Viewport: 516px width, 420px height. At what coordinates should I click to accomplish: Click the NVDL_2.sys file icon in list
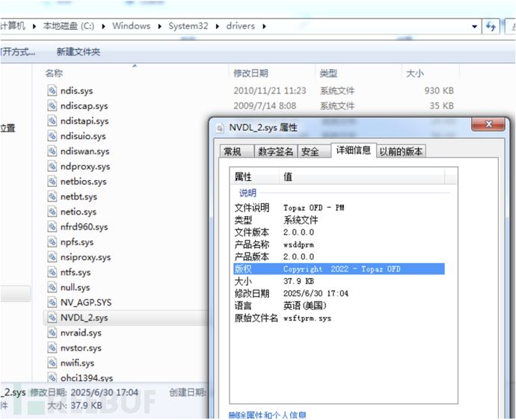point(52,317)
